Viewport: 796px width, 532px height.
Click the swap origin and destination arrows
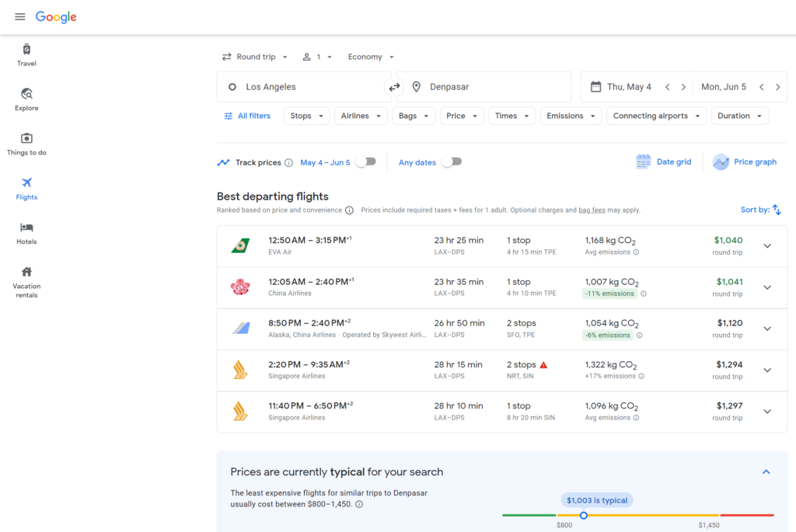395,87
